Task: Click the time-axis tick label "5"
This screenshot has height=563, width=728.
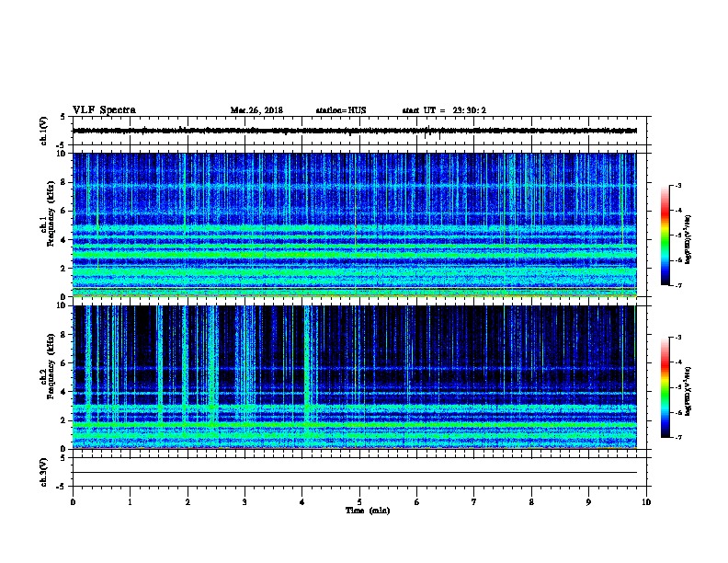Action: (x=359, y=502)
